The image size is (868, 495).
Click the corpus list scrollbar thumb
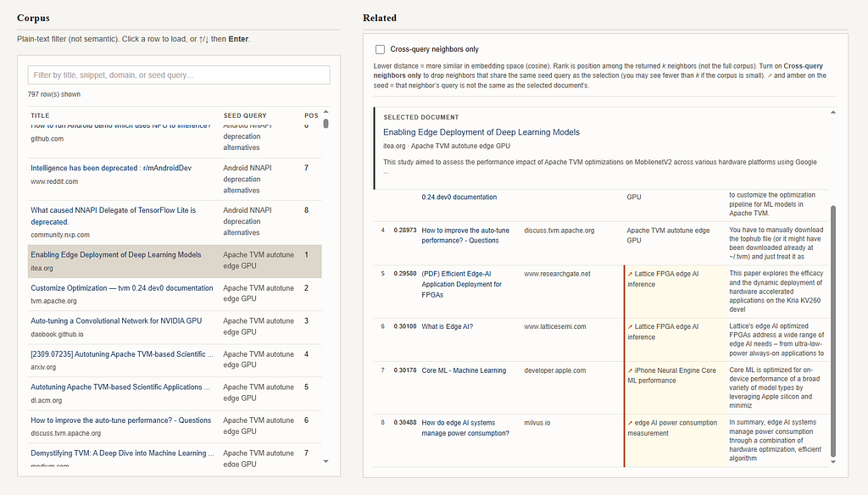click(x=325, y=124)
